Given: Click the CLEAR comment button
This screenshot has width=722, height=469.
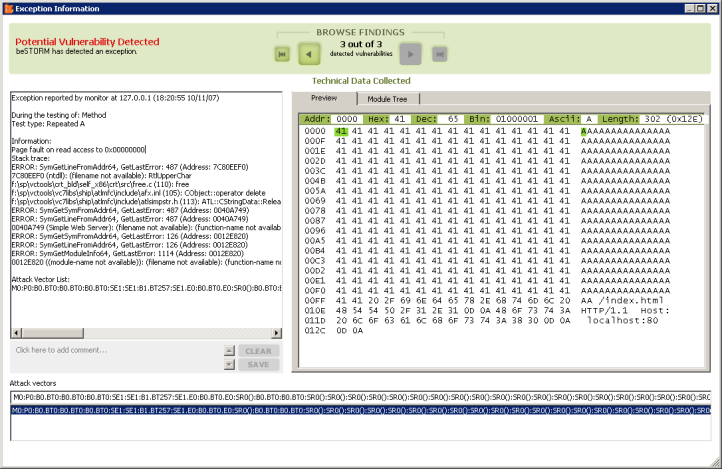Looking at the screenshot, I should [258, 351].
